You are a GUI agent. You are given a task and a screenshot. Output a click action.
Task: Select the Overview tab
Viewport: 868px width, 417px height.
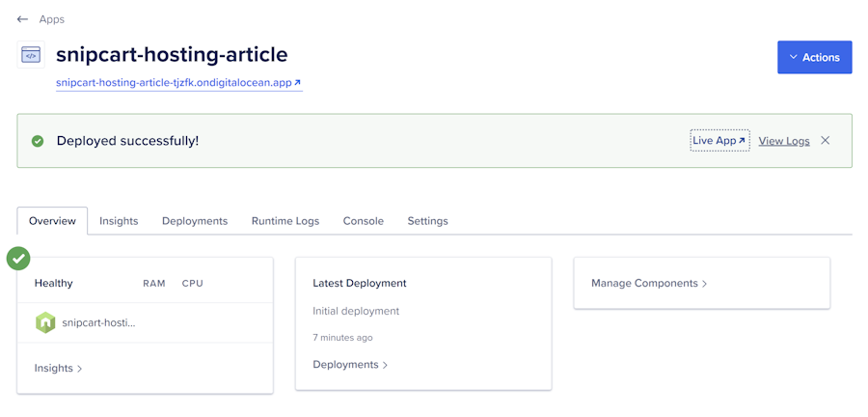[53, 221]
